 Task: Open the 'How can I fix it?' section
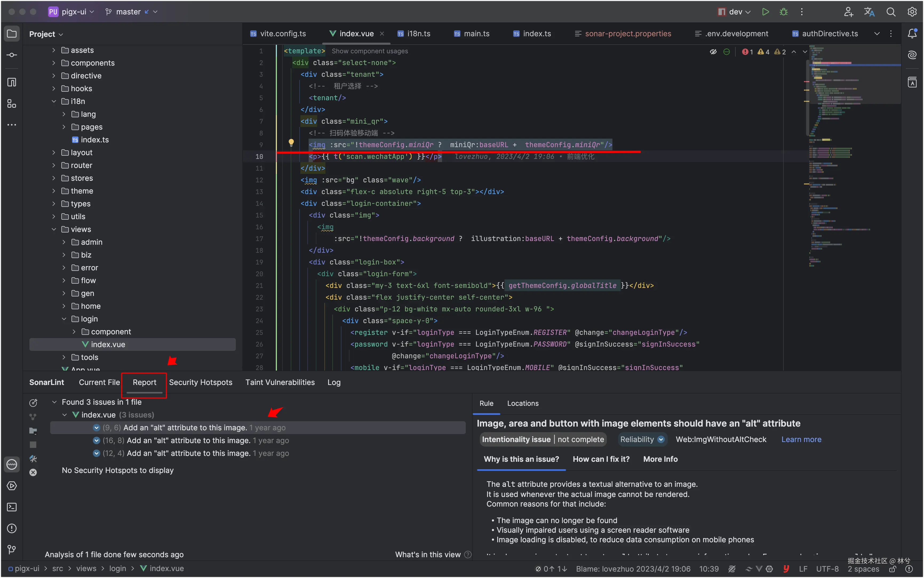[601, 459]
